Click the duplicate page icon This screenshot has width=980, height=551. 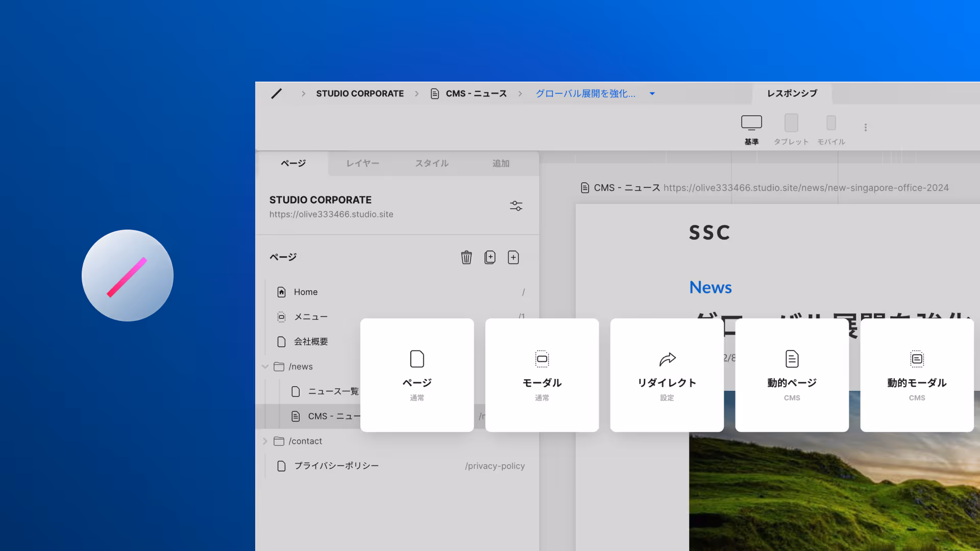[490, 257]
